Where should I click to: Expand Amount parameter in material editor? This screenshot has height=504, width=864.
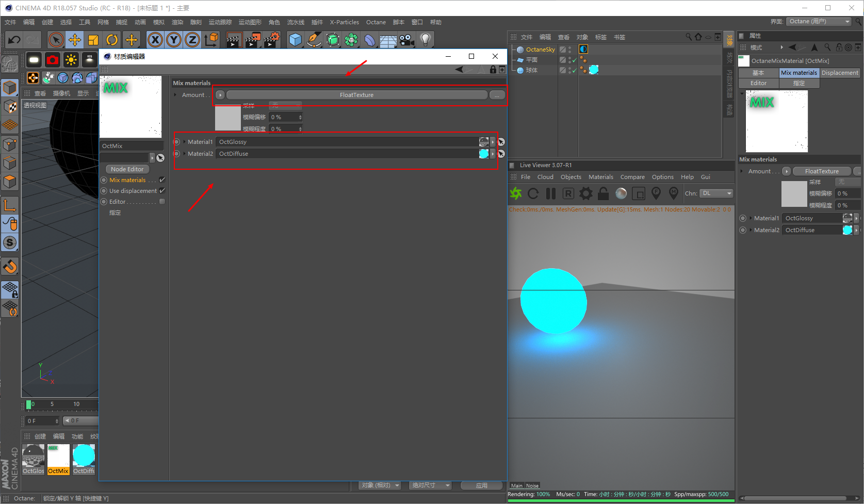tap(176, 95)
